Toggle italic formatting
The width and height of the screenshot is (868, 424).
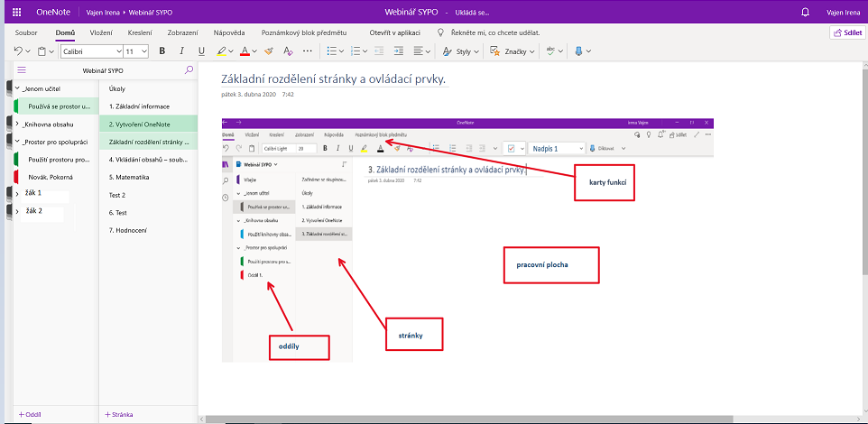182,51
